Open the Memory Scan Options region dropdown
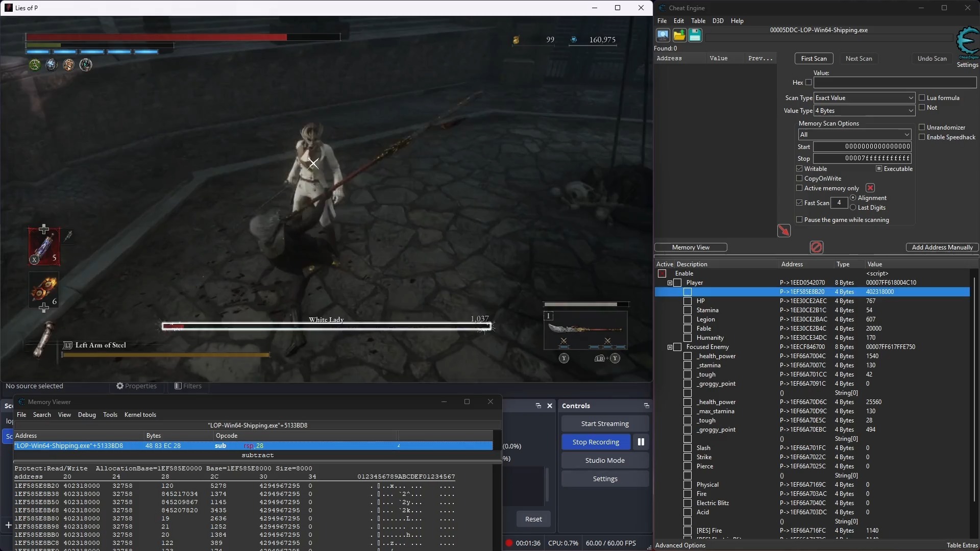The image size is (980, 551). coord(854,134)
